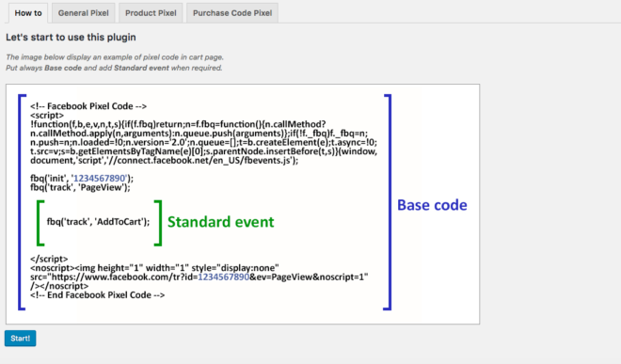Click the large blue left bracket
The image size is (621, 364).
click(23, 202)
